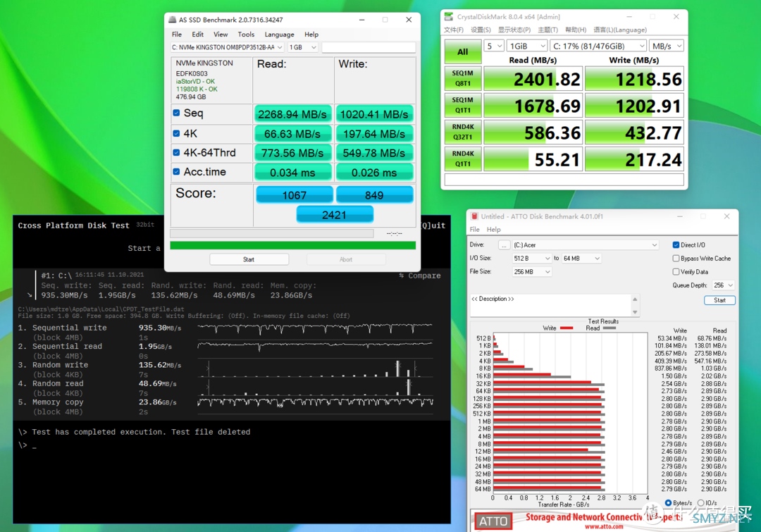Open CrystalDiskMark test count dropdown

[x=494, y=46]
